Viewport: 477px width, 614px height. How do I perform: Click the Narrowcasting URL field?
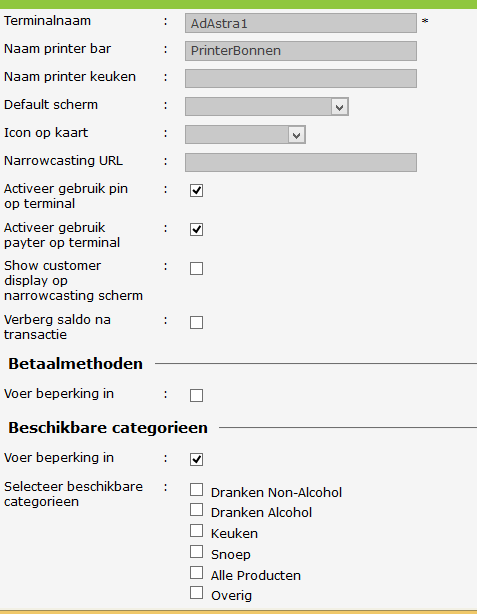click(301, 163)
